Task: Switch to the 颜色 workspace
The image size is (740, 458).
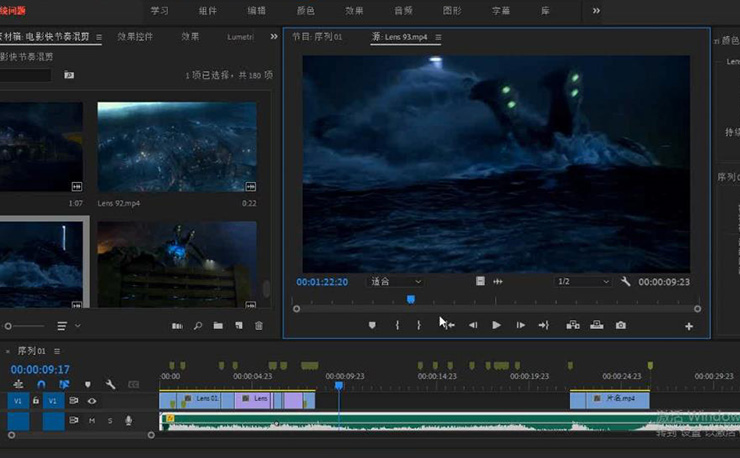Action: pyautogui.click(x=305, y=10)
